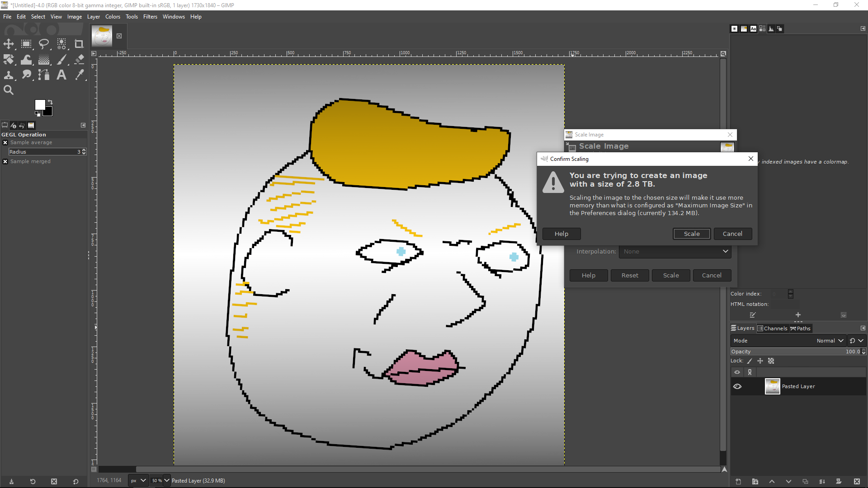Toggle the Sample average checkbox

5,142
